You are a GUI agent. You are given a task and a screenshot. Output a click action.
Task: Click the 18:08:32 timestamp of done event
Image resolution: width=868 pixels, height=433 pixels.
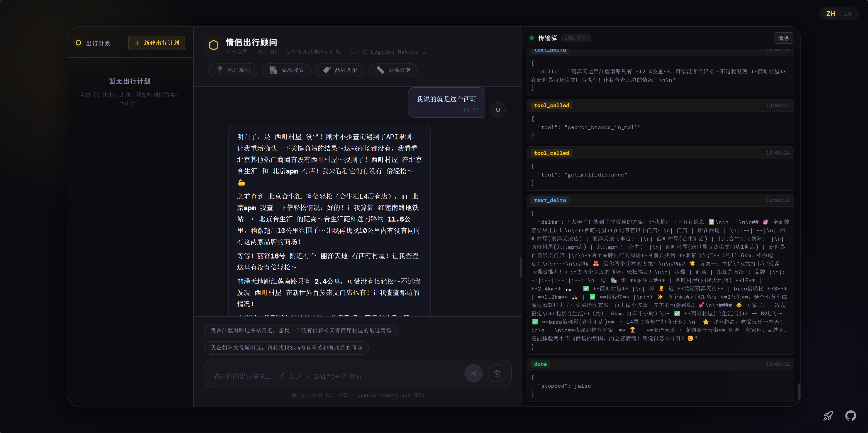point(778,364)
